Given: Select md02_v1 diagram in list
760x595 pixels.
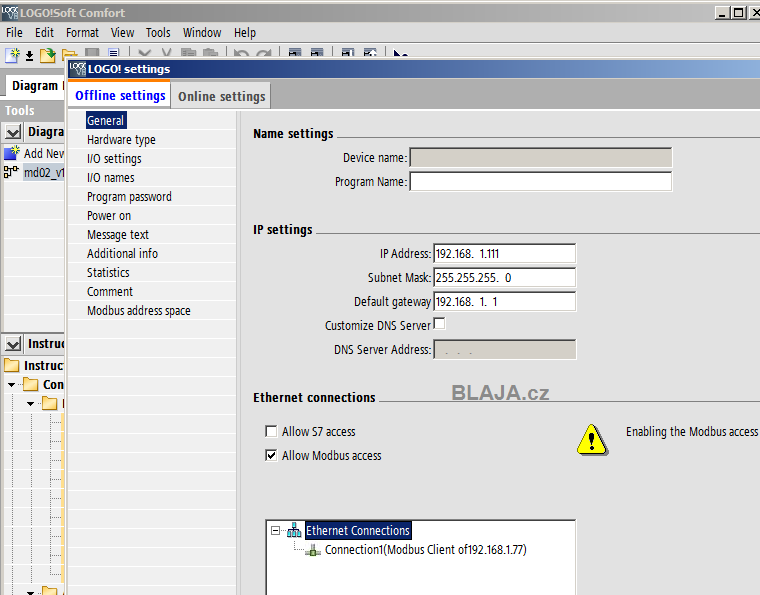Looking at the screenshot, I should 44,172.
